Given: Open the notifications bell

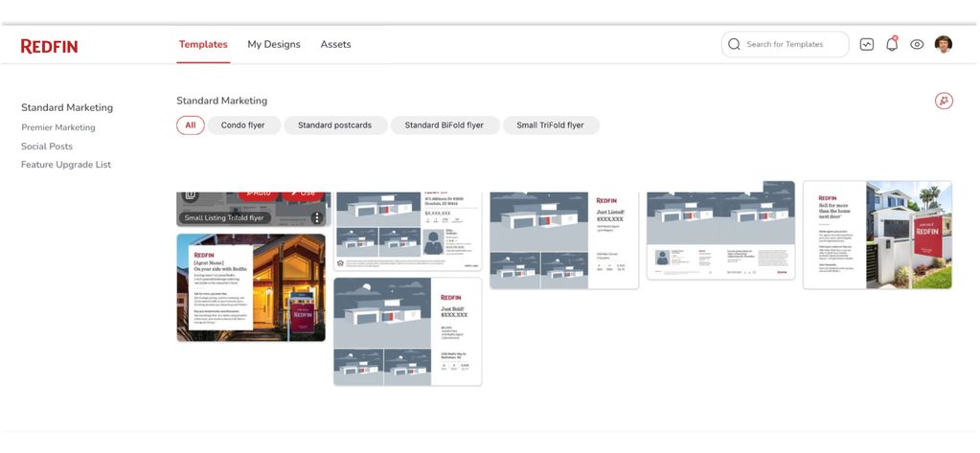Looking at the screenshot, I should pyautogui.click(x=892, y=44).
